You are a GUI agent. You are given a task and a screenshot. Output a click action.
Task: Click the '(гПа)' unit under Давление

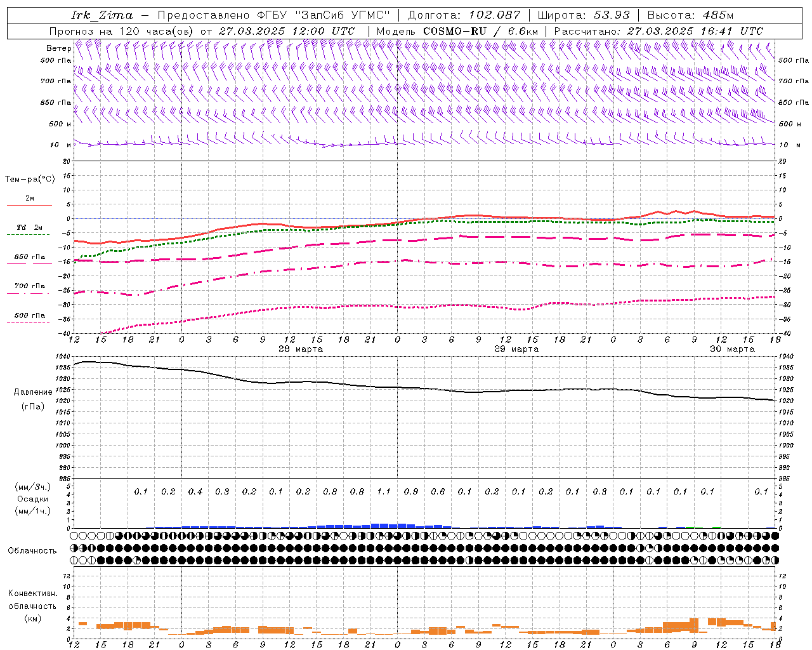33,406
